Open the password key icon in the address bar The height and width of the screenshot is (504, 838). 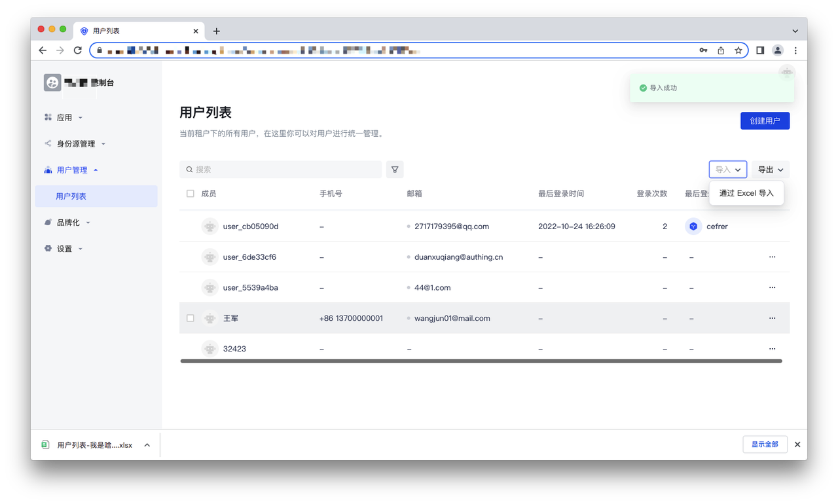point(703,50)
